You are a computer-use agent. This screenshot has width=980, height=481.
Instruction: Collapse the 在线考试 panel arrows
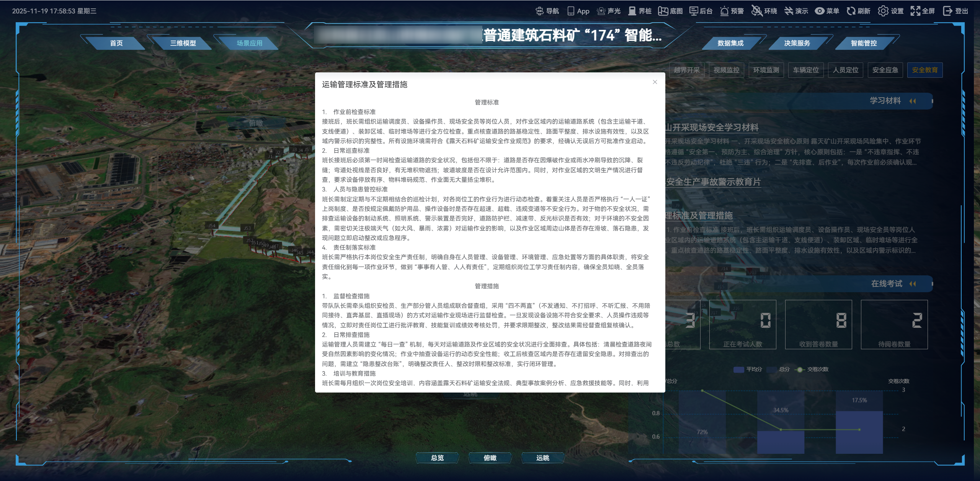[x=913, y=284]
